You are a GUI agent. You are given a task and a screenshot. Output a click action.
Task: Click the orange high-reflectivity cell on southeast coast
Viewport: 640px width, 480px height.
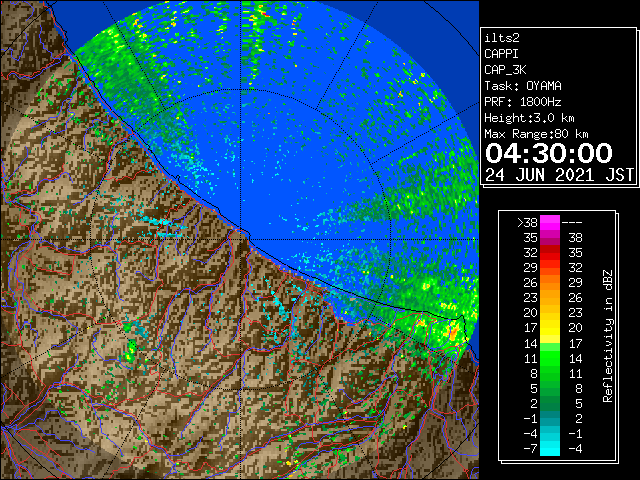[x=453, y=330]
